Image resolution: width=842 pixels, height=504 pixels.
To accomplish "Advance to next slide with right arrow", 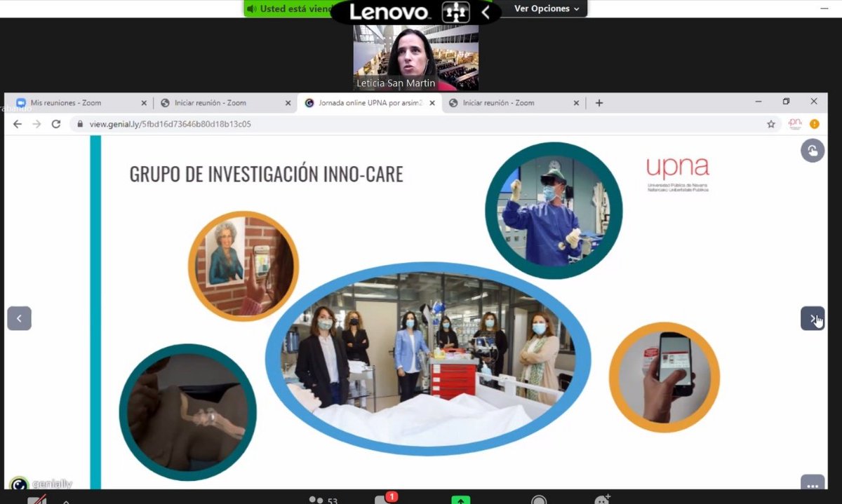I will (812, 318).
